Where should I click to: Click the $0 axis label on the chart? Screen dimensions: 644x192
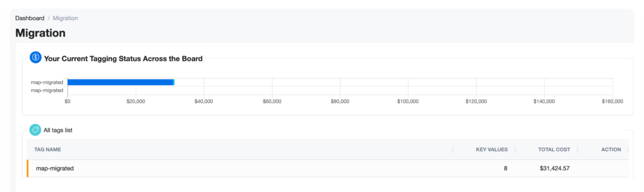[x=68, y=101]
